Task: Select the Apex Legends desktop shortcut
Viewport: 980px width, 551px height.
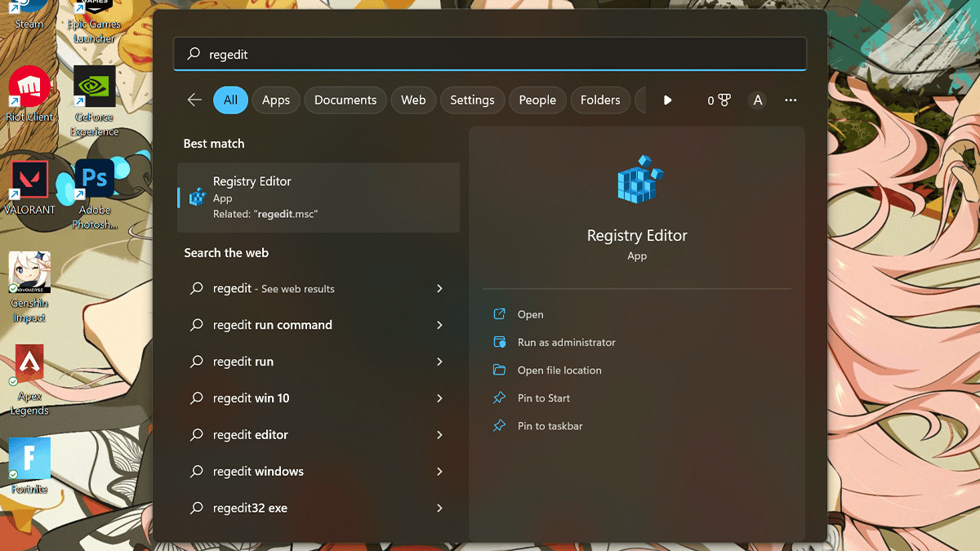Action: [x=29, y=367]
